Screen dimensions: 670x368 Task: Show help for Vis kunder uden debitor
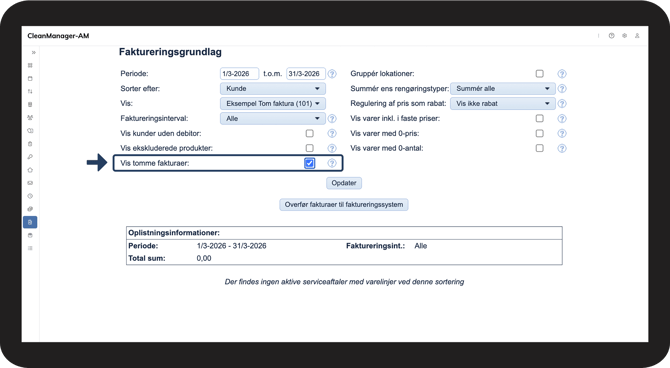pos(332,133)
